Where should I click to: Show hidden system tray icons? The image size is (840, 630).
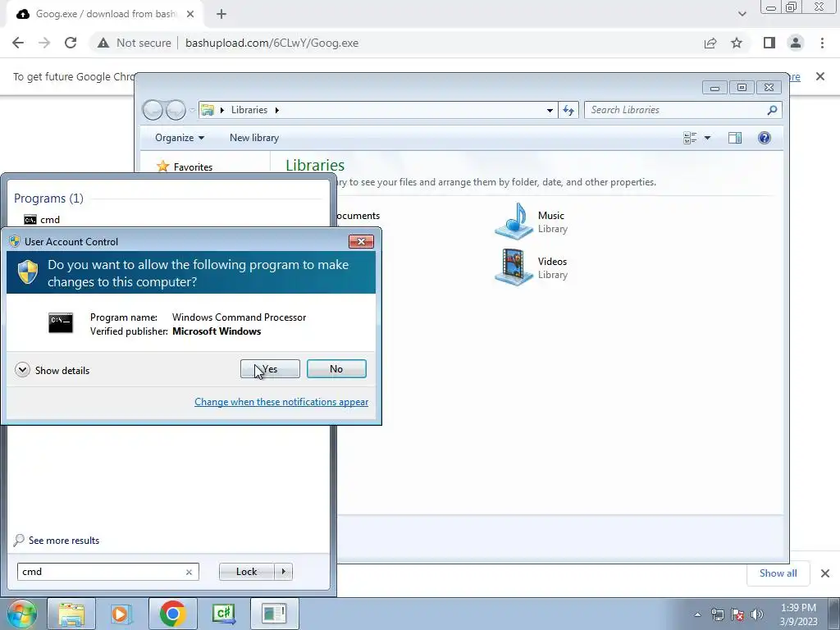697,614
